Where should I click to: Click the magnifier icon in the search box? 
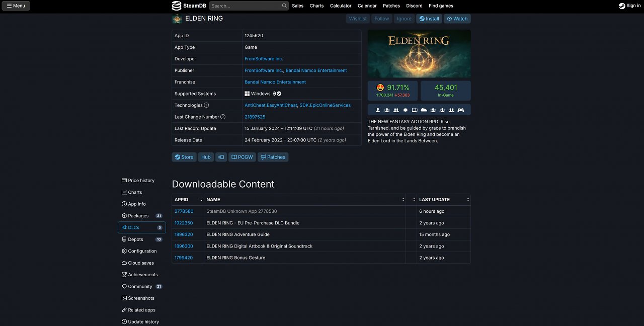point(284,6)
